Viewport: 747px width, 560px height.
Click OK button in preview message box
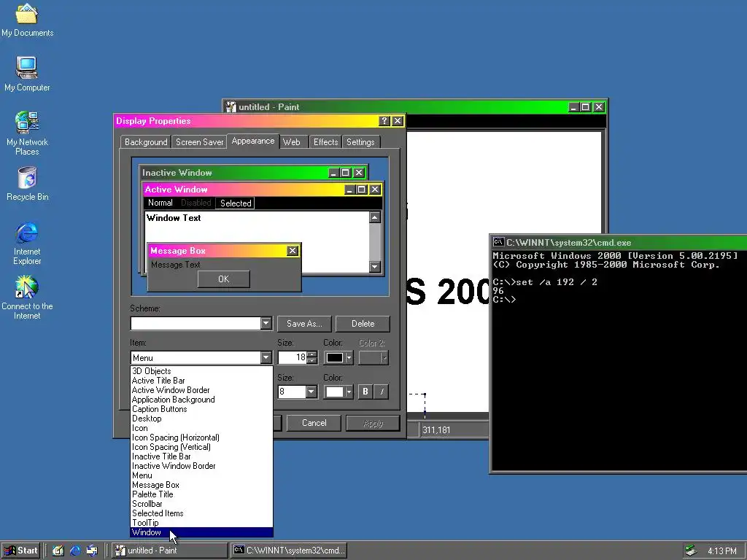tap(223, 279)
